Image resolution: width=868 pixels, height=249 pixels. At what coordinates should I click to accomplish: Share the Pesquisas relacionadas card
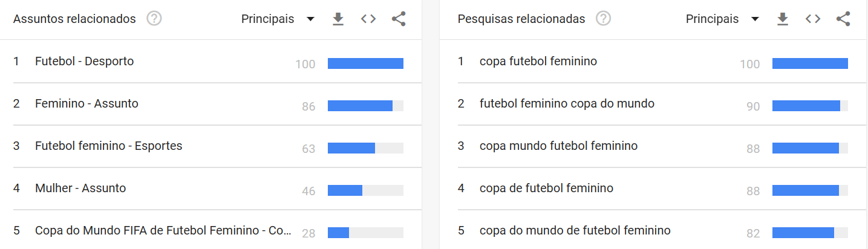(x=843, y=19)
